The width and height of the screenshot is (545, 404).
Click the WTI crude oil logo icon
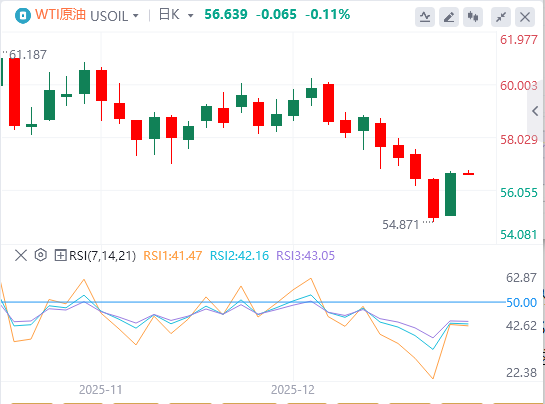(23, 16)
